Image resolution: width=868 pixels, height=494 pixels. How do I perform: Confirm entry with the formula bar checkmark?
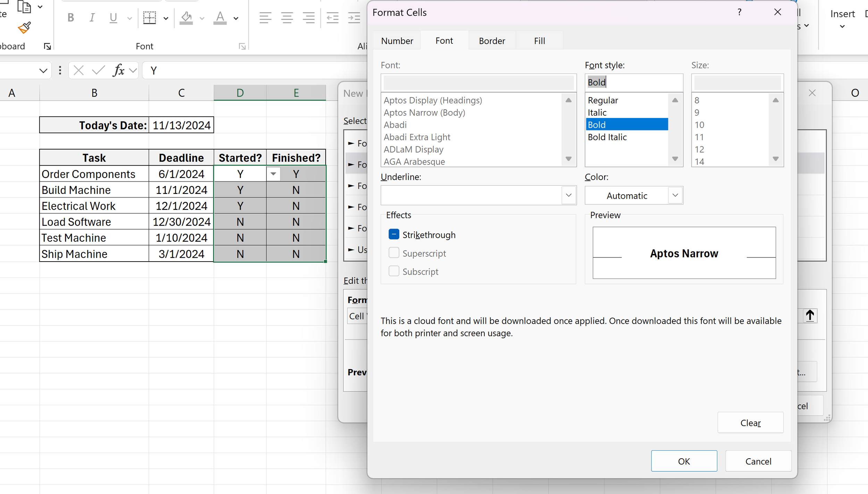click(98, 70)
